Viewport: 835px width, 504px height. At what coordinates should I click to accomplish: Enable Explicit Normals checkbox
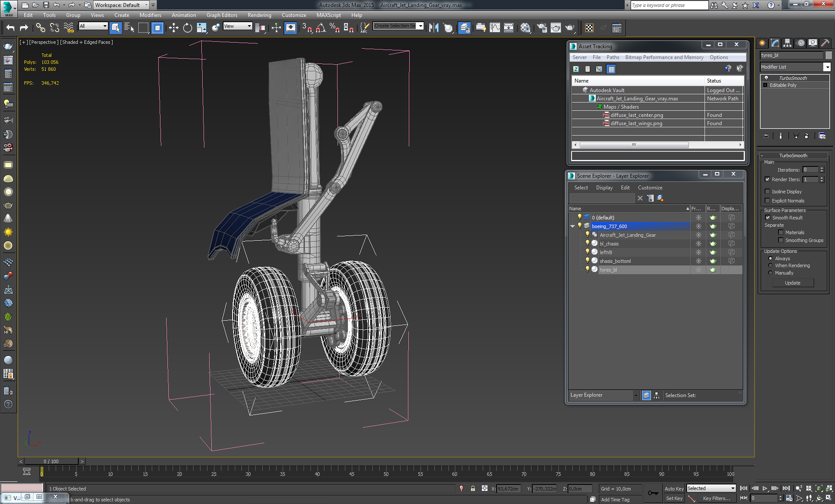tap(767, 201)
